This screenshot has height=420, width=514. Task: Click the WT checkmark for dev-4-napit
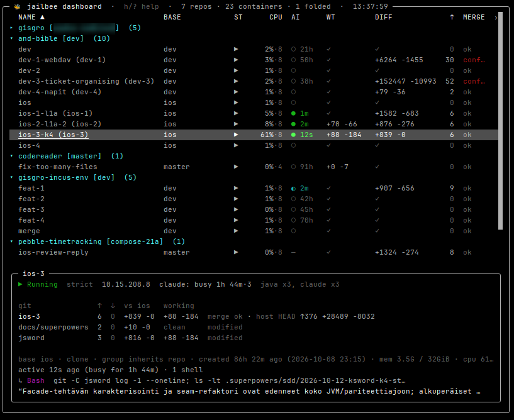point(328,92)
